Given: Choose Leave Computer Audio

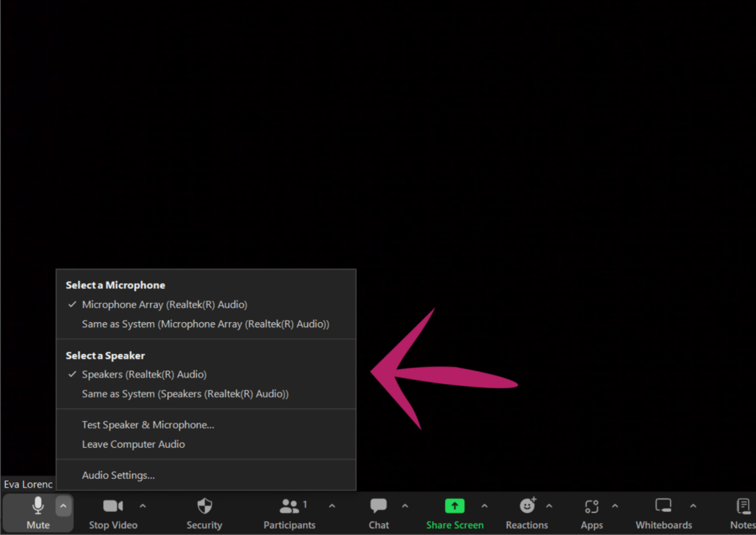Looking at the screenshot, I should point(206,444).
